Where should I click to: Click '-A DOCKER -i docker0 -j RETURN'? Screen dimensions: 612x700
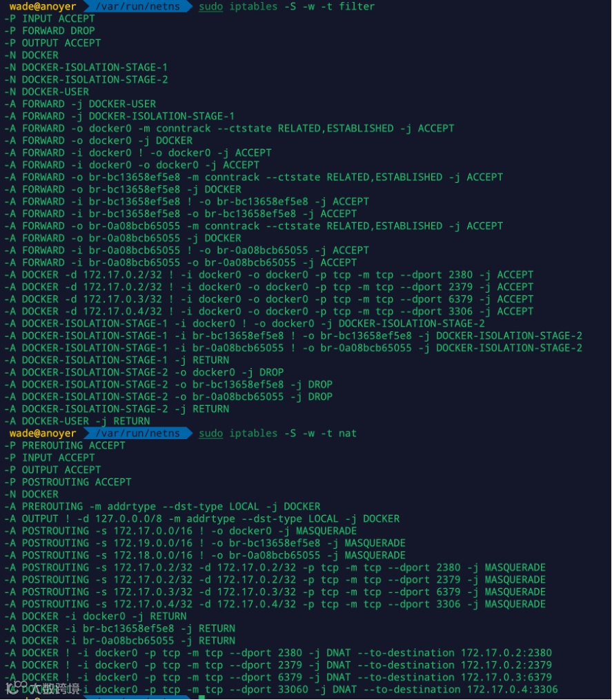click(95, 616)
